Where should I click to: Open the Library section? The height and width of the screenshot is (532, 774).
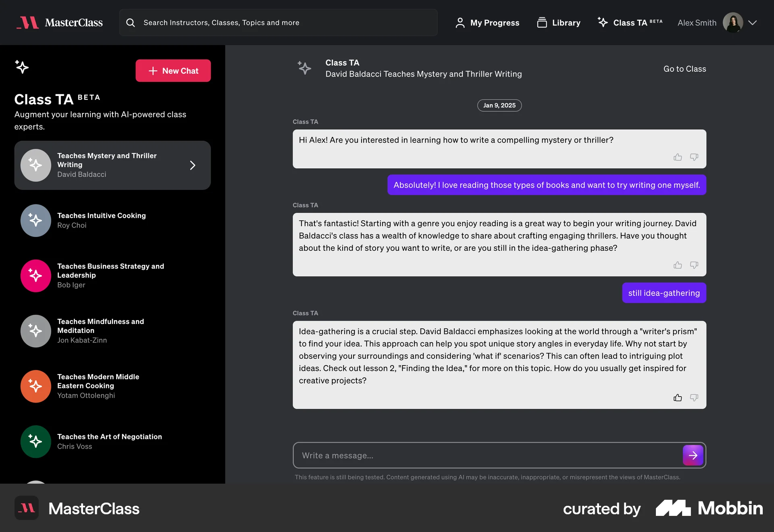pos(558,23)
